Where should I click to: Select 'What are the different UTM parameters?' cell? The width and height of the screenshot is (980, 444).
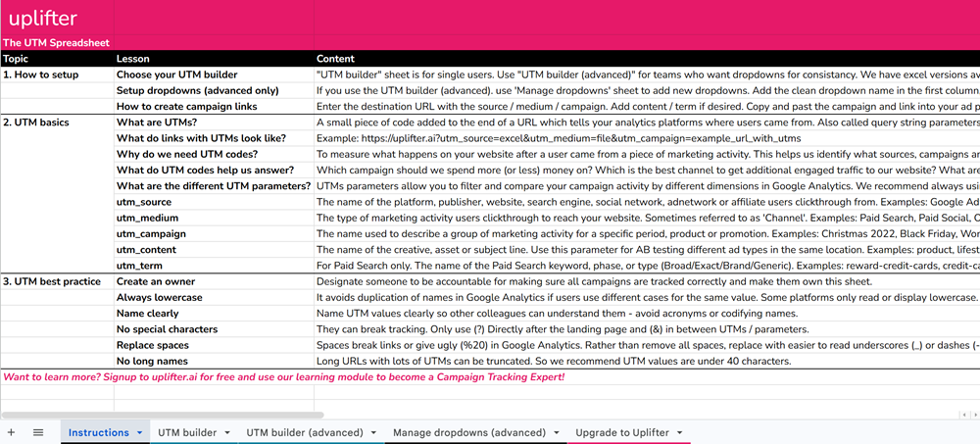(x=214, y=185)
